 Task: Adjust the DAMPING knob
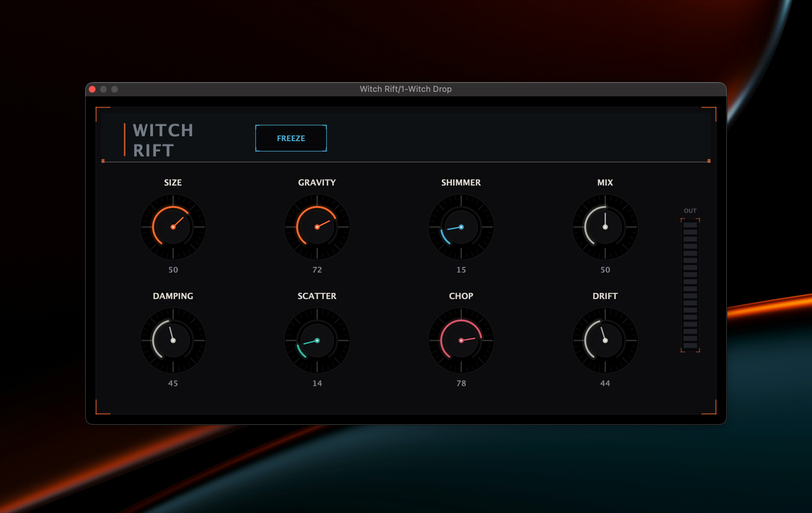tap(173, 340)
